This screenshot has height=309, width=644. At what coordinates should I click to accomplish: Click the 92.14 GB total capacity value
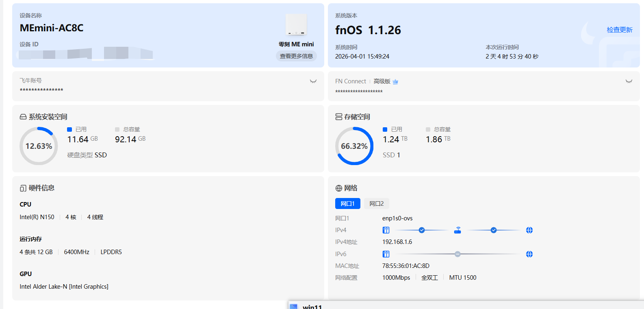pos(130,139)
